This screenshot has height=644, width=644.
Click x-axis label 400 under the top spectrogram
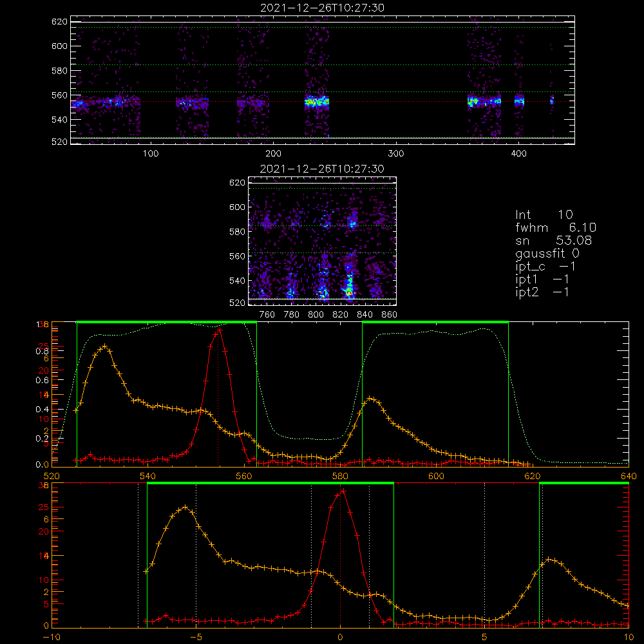[518, 154]
